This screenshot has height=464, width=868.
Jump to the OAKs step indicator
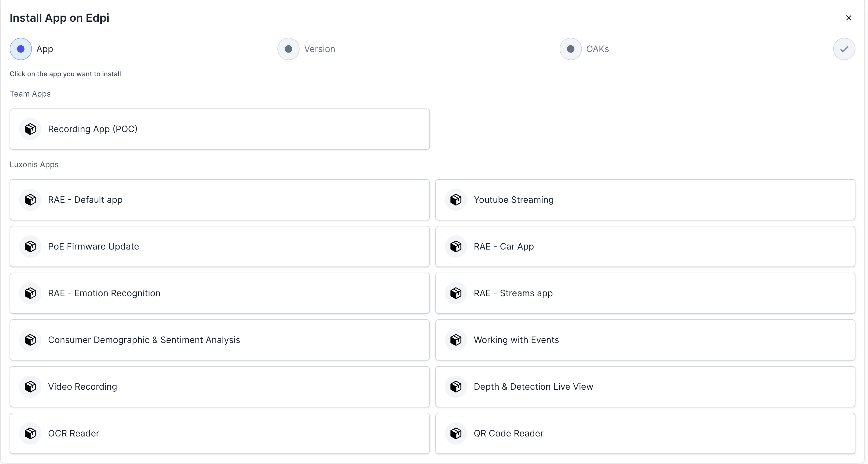571,49
